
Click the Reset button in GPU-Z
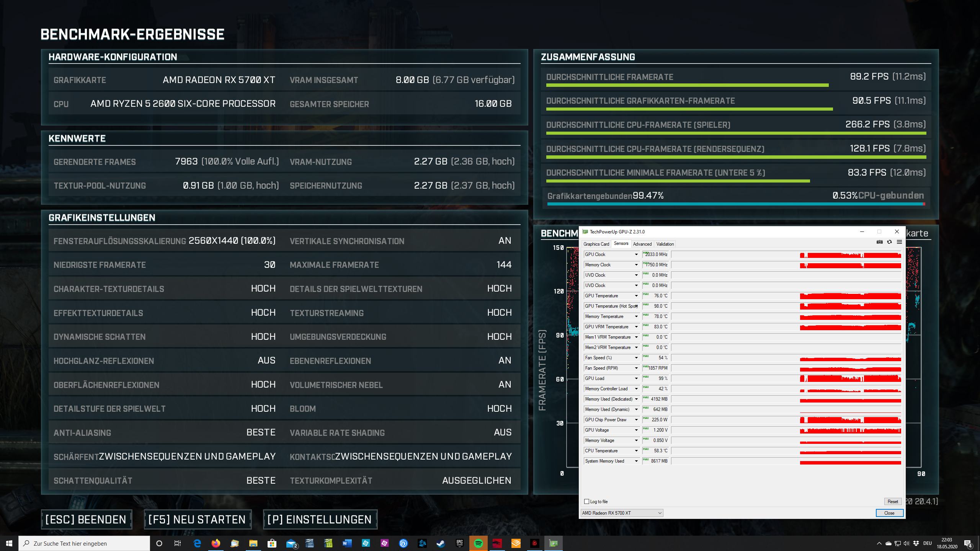click(893, 502)
